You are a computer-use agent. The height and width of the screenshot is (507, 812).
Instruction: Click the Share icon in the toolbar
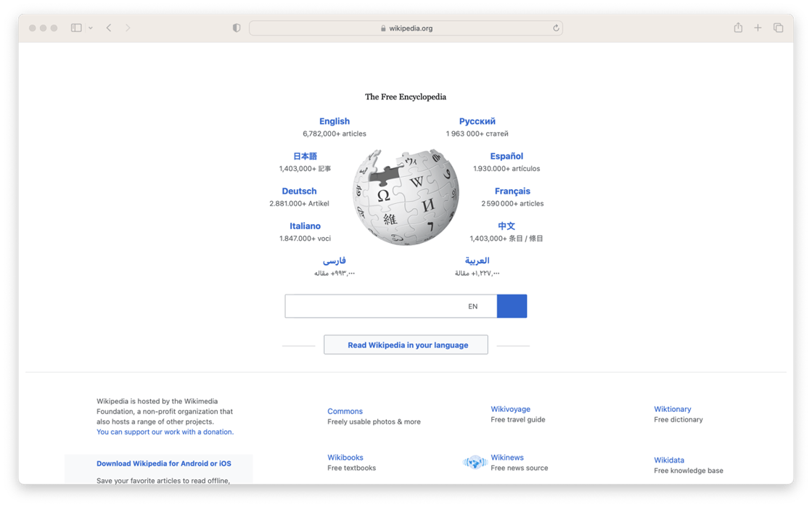(737, 27)
